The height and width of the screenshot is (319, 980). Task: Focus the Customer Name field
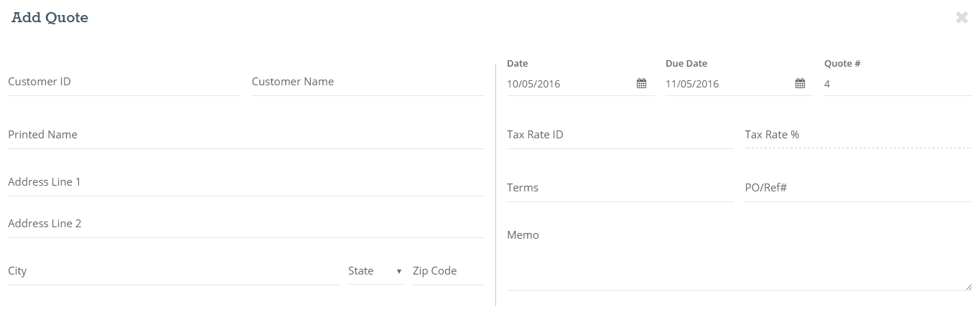pos(368,82)
